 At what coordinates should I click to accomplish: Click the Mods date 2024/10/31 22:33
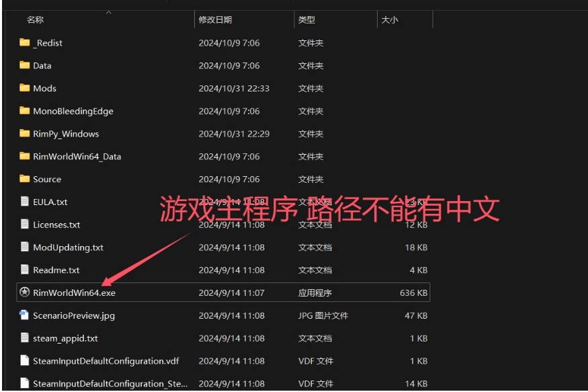[234, 88]
